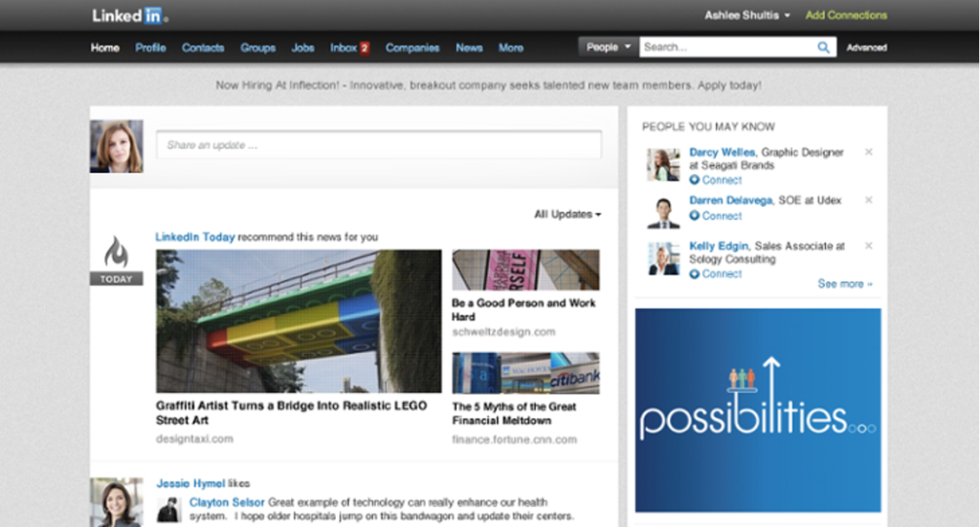Click Clayton Selsor small avatar
This screenshot has width=980, height=527.
pos(168,510)
